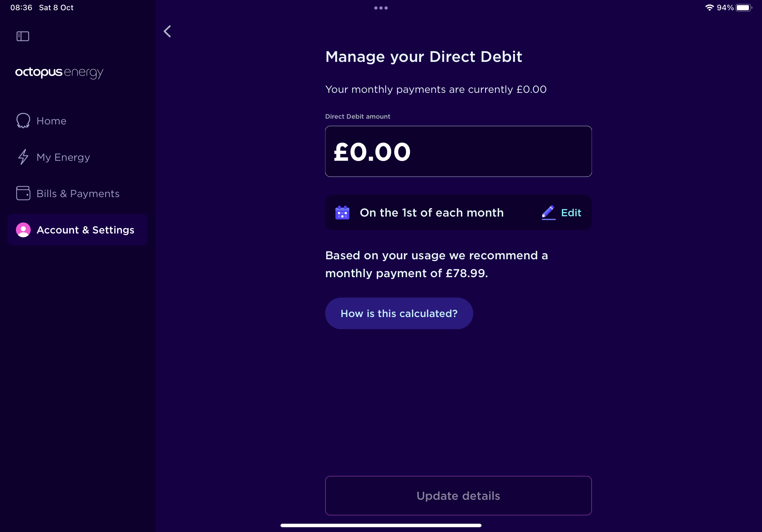Click the Account & Settings profile icon
The width and height of the screenshot is (762, 532).
[23, 230]
